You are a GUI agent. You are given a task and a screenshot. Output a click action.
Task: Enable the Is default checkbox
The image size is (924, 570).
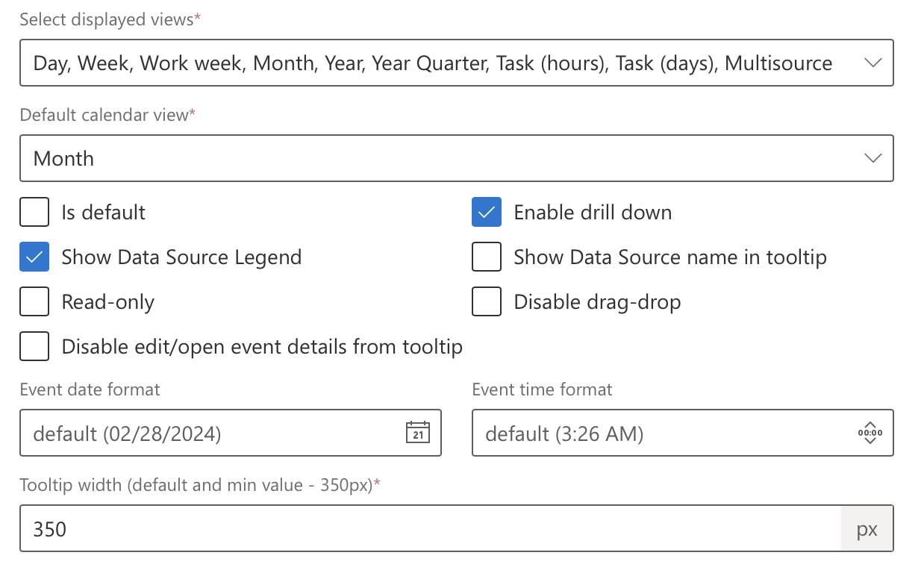point(34,212)
